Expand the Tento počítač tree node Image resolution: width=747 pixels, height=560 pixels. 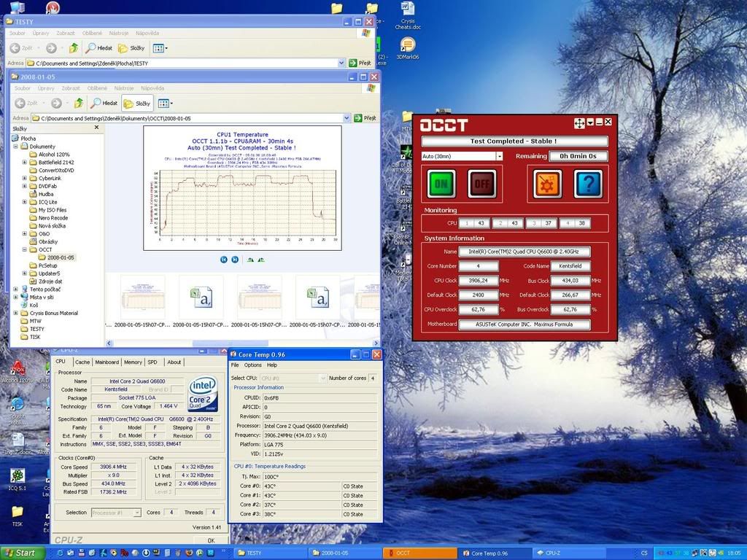(16, 289)
